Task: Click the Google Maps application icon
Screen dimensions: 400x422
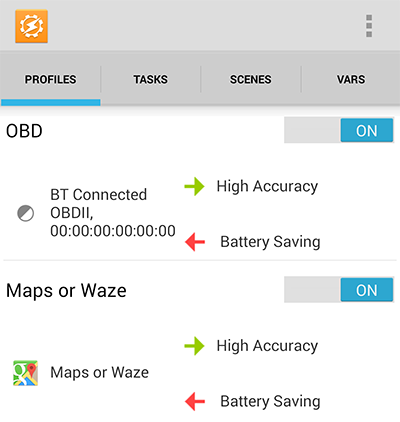Action: (25, 373)
